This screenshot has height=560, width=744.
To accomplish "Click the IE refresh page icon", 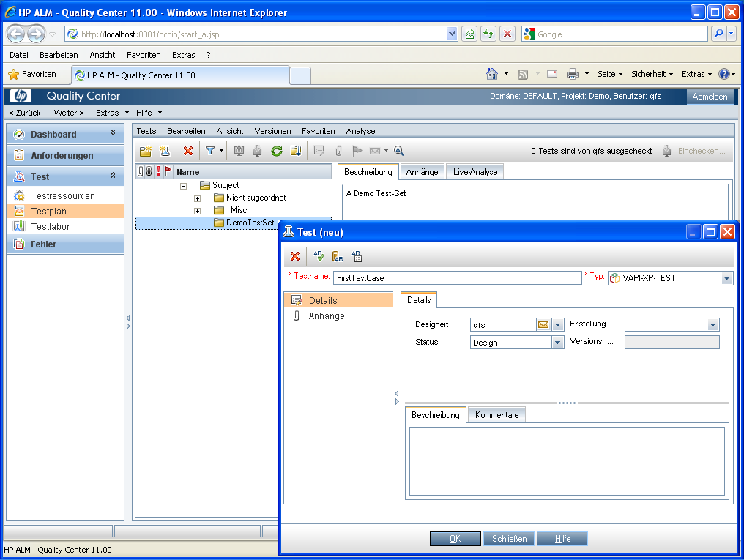I will 488,34.
